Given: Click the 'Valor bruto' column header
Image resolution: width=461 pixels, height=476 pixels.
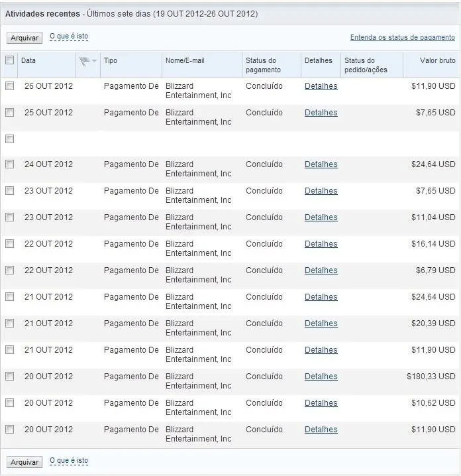Looking at the screenshot, I should coord(437,61).
